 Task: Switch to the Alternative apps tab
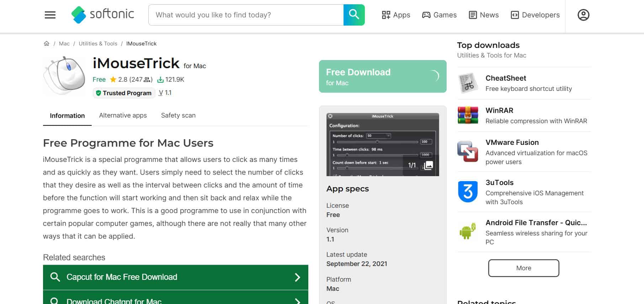[x=123, y=115]
